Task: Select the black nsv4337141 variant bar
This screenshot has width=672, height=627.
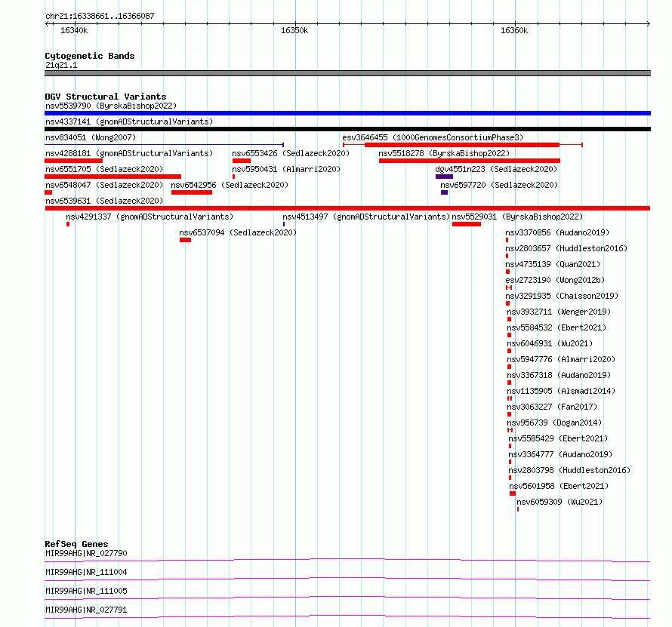Action: coord(347,129)
